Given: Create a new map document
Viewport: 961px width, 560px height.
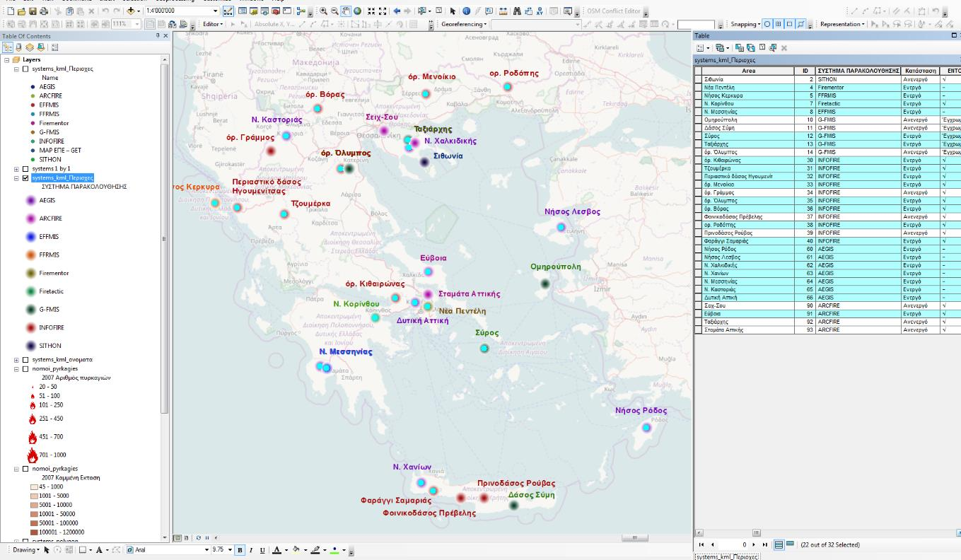Looking at the screenshot, I should pos(11,11).
